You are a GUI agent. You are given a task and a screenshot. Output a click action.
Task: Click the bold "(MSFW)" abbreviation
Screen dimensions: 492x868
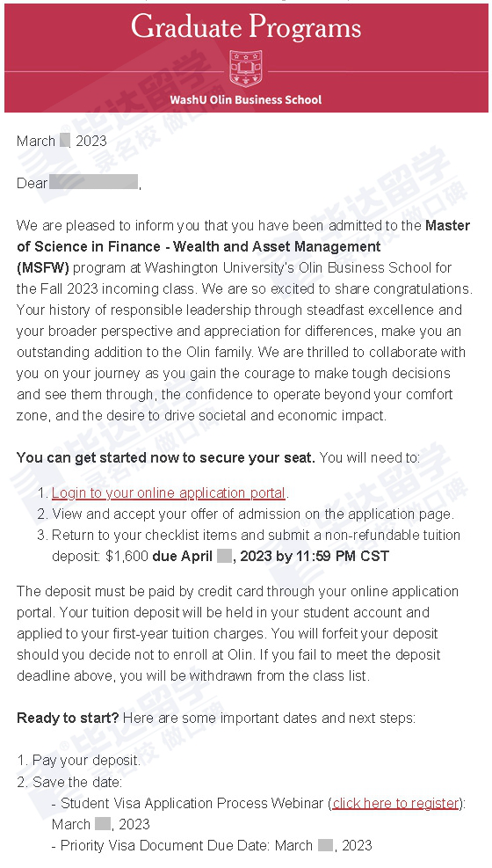pos(43,268)
